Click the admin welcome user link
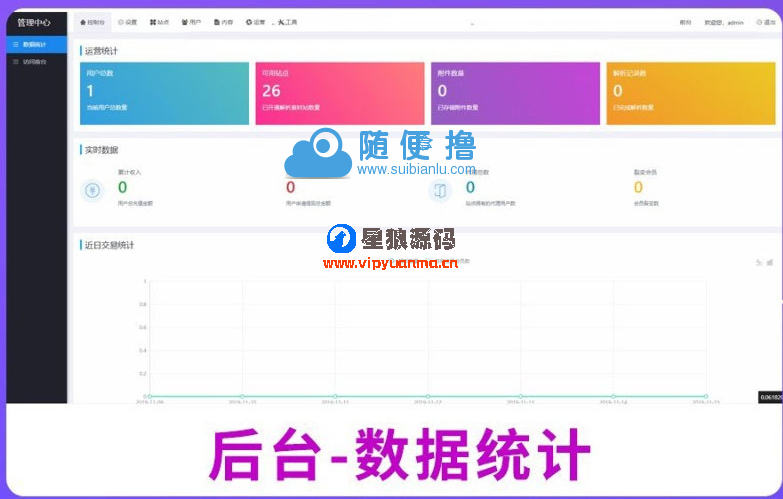Image resolution: width=783 pixels, height=499 pixels. tap(724, 23)
